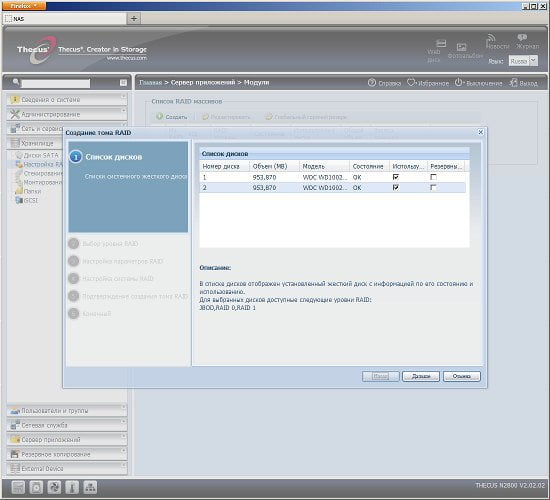Open a new Firefox tab

[x=134, y=19]
